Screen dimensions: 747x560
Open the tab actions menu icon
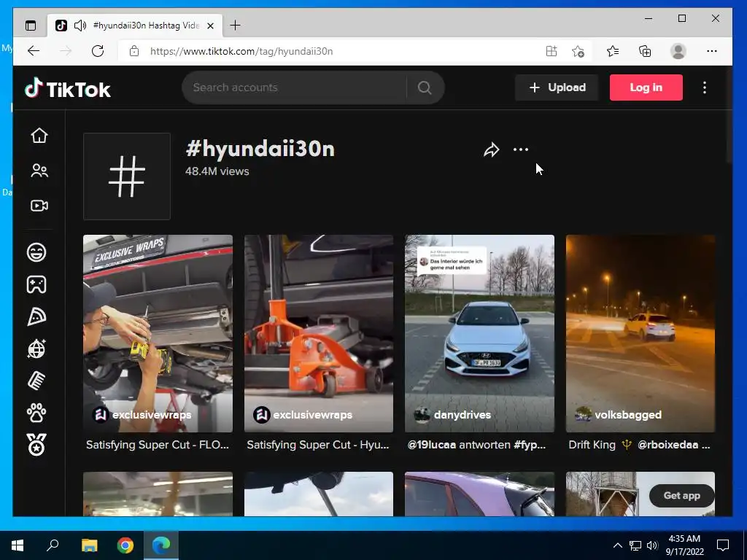click(31, 26)
